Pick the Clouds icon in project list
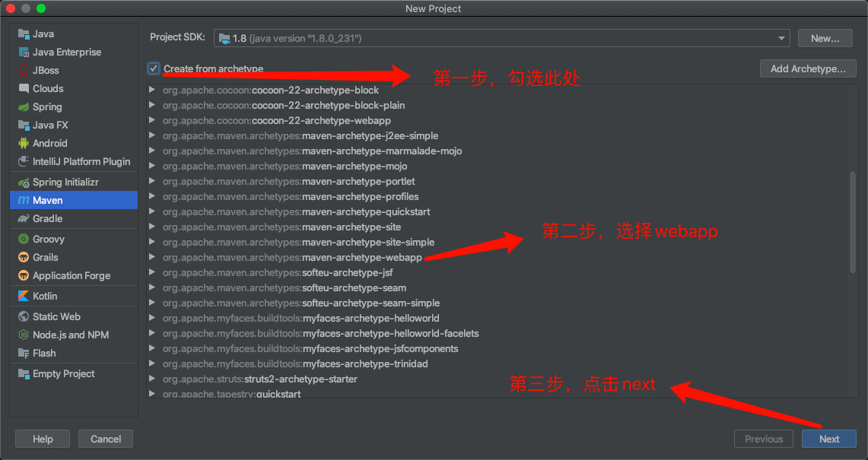The image size is (868, 460). click(x=24, y=88)
